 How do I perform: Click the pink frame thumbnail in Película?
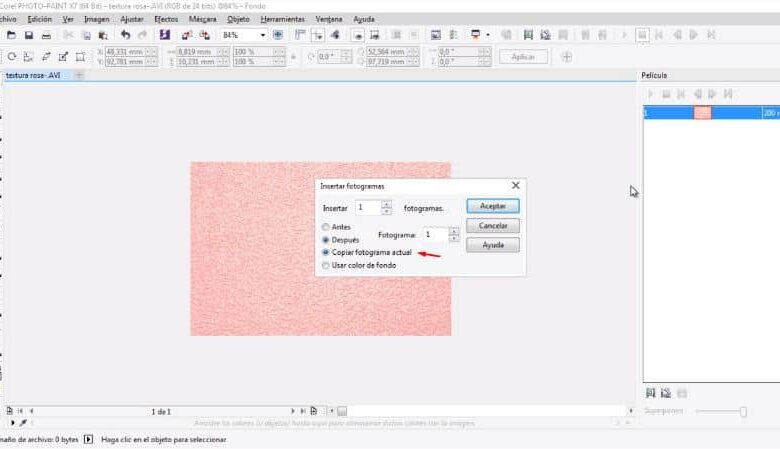(x=702, y=112)
